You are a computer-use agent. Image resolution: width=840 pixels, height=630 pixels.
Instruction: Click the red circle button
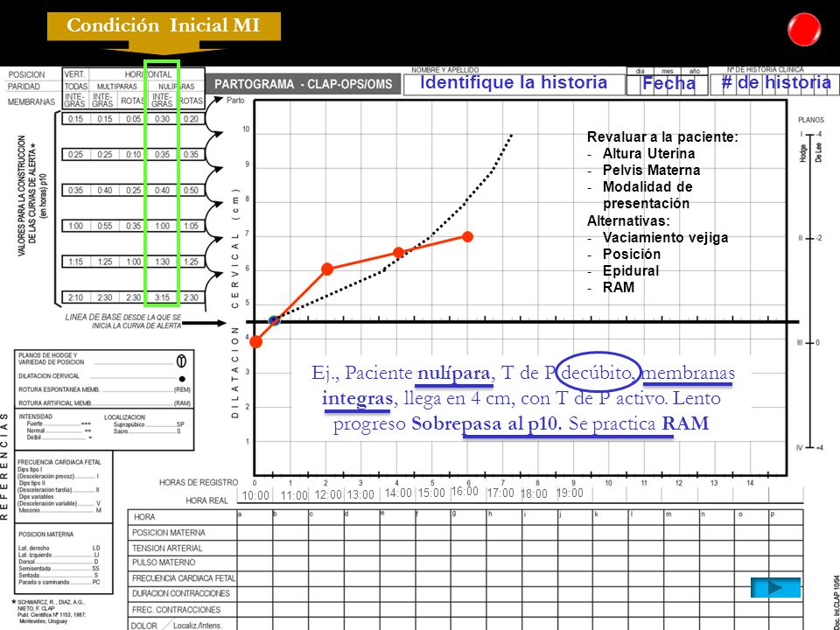click(804, 30)
